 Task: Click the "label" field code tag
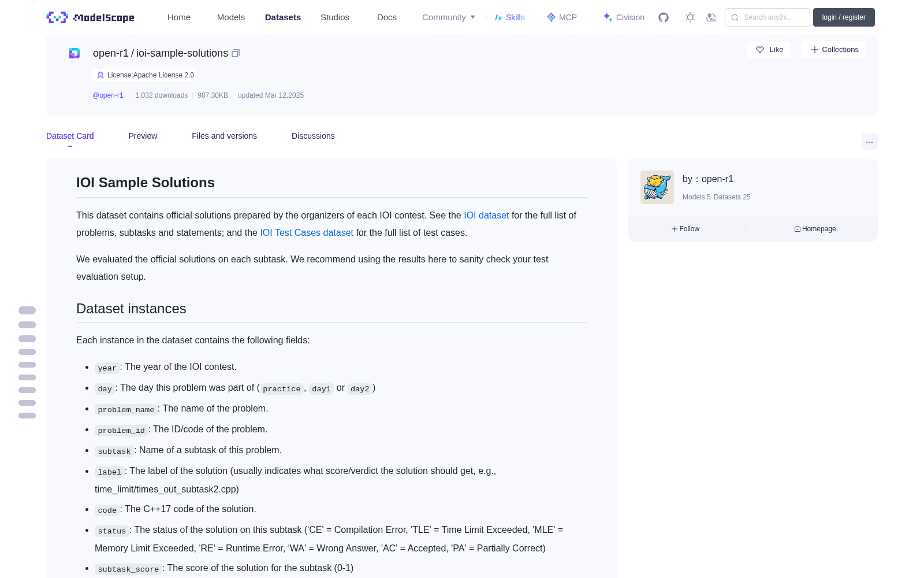(x=110, y=472)
